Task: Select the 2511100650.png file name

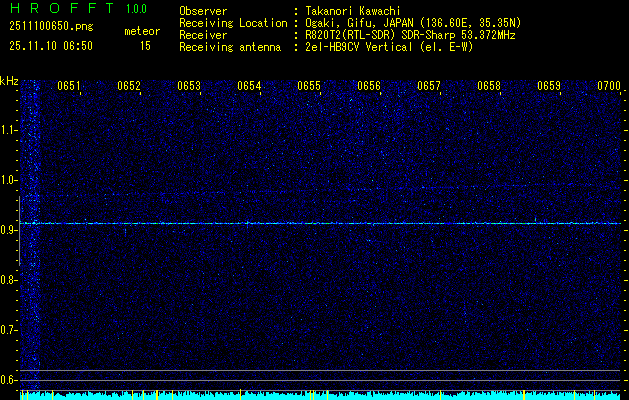Action: (x=51, y=27)
